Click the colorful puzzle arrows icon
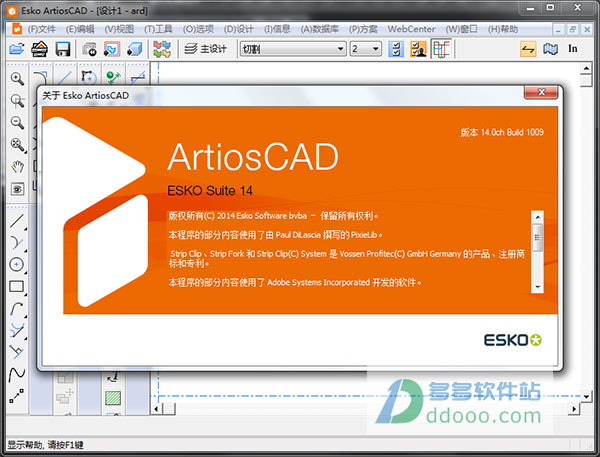 (162, 49)
